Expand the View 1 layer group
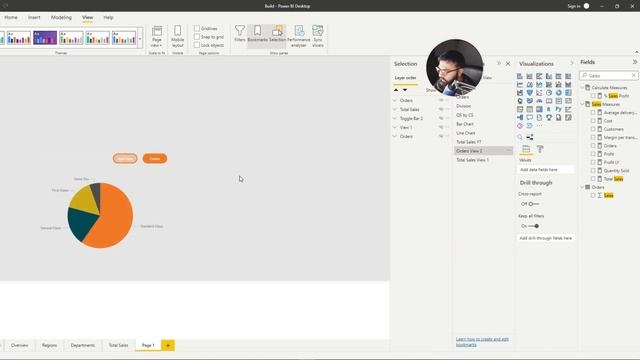Viewport: 640px width, 360px height. 395,127
